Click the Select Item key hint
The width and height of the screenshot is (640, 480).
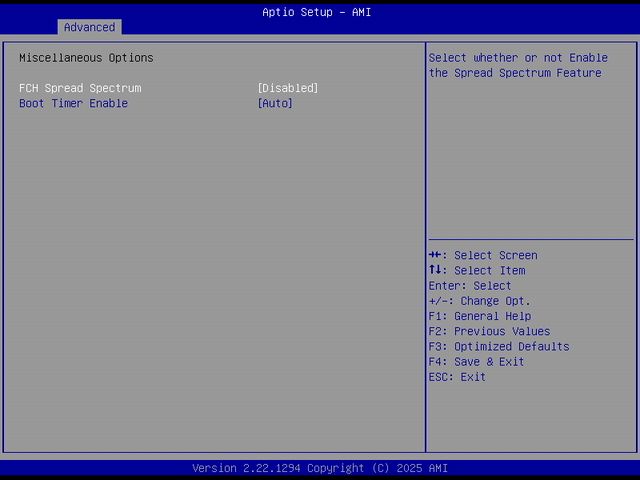(x=477, y=271)
